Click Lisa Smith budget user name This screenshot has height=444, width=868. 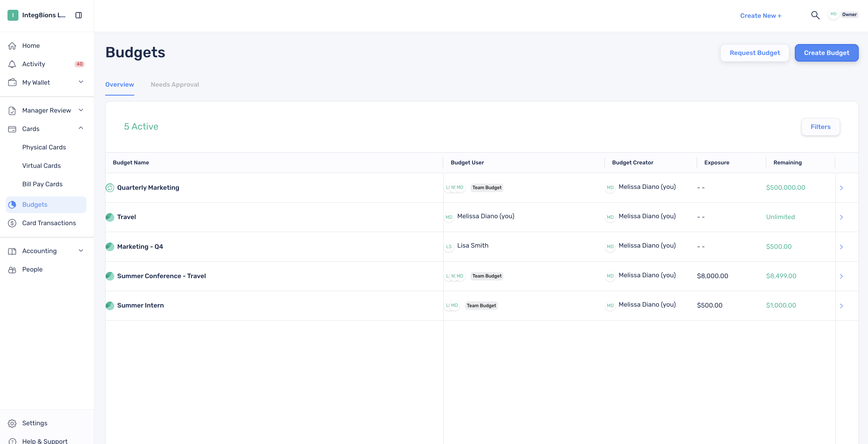coord(473,246)
